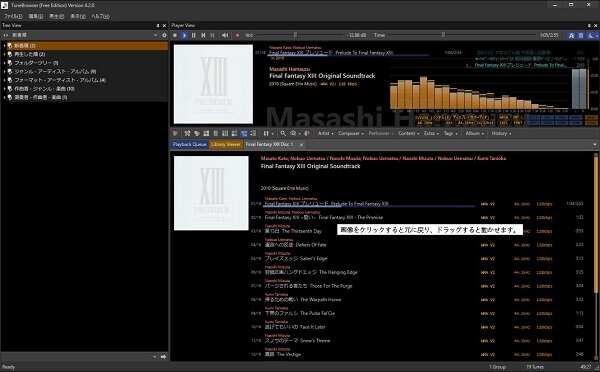Pin the Tree View panel

click(158, 26)
